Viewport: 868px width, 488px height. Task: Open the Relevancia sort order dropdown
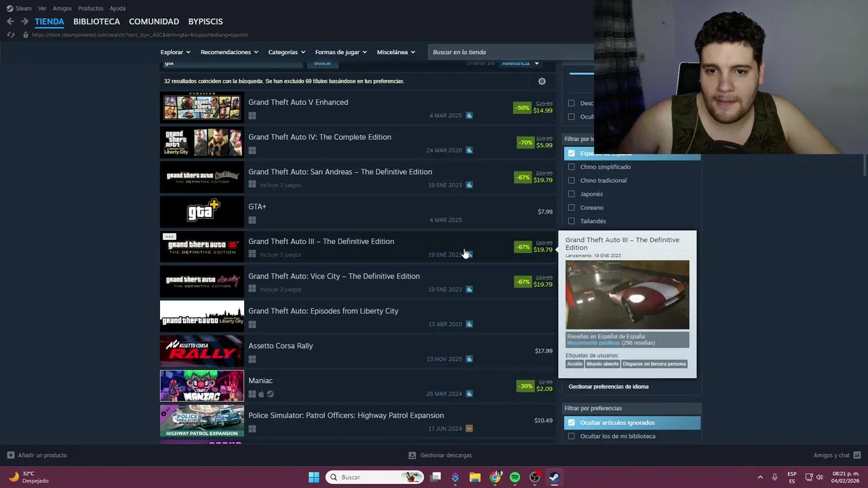point(520,63)
